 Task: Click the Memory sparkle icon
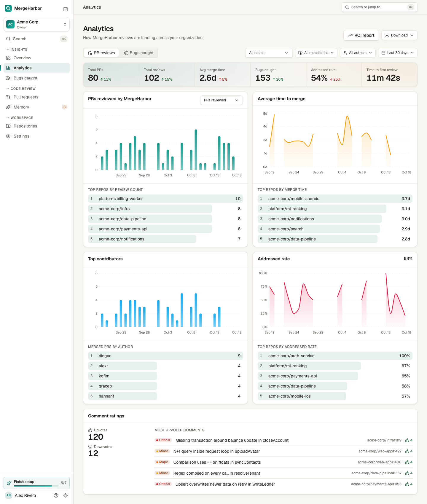8,107
